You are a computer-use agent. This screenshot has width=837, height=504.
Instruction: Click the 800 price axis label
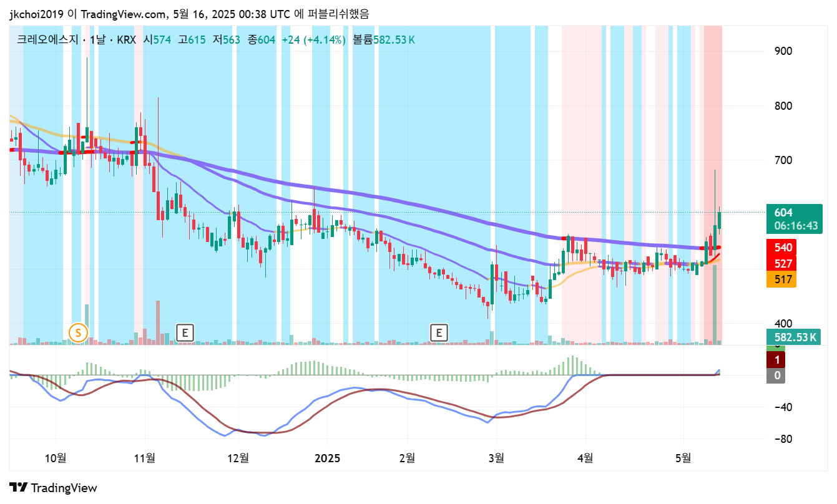(x=783, y=106)
